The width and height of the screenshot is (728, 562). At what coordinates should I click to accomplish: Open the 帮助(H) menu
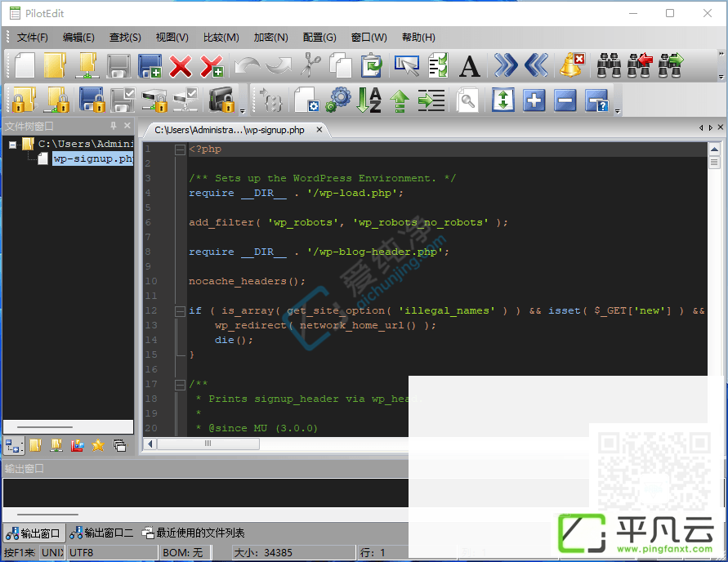tap(418, 37)
